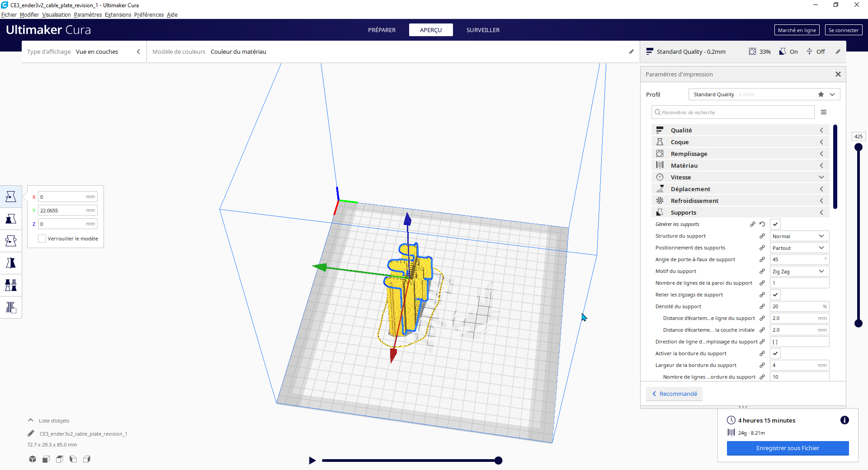Open settings visibility hamburger menu
The height and width of the screenshot is (470, 868).
[824, 112]
